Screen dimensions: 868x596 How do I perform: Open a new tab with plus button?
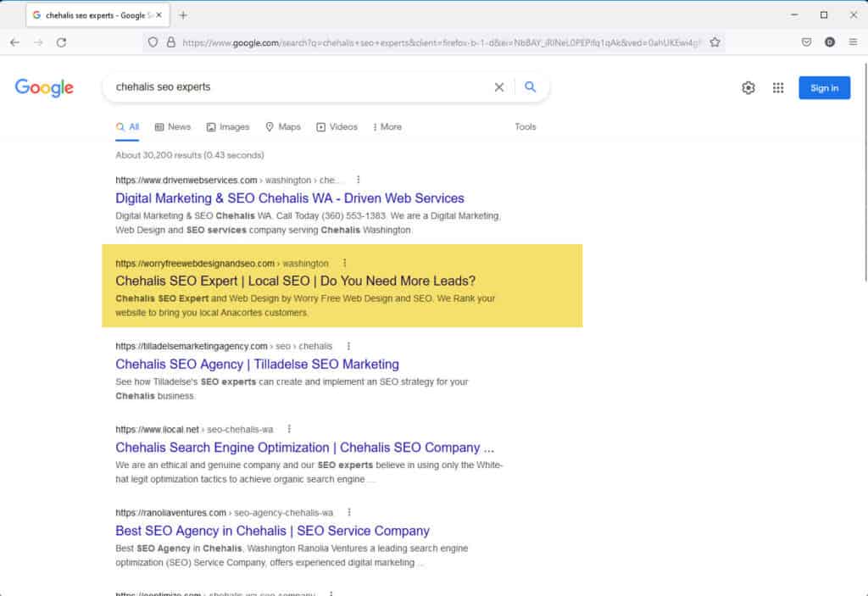183,15
